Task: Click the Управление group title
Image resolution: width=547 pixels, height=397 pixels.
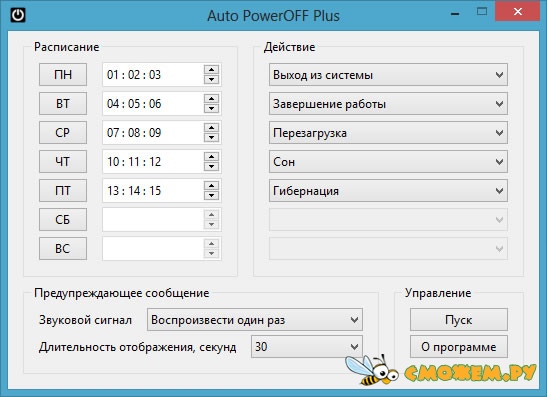Action: coord(438,293)
